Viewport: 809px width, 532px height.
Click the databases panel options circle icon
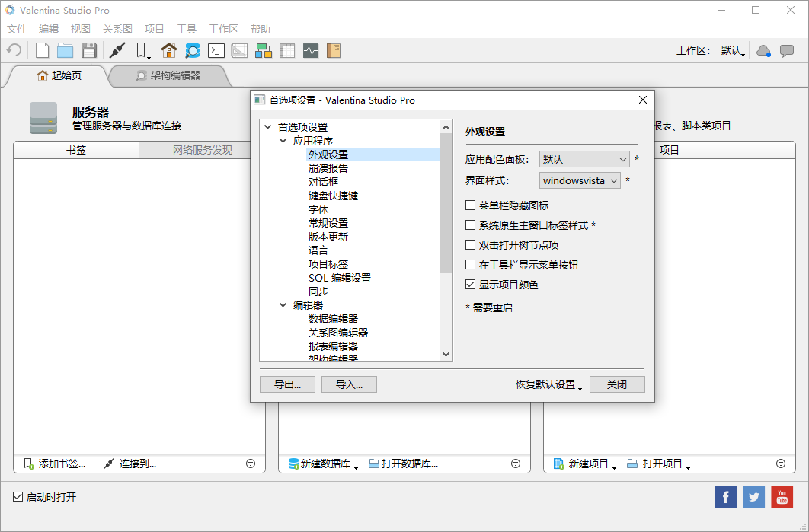[x=516, y=464]
